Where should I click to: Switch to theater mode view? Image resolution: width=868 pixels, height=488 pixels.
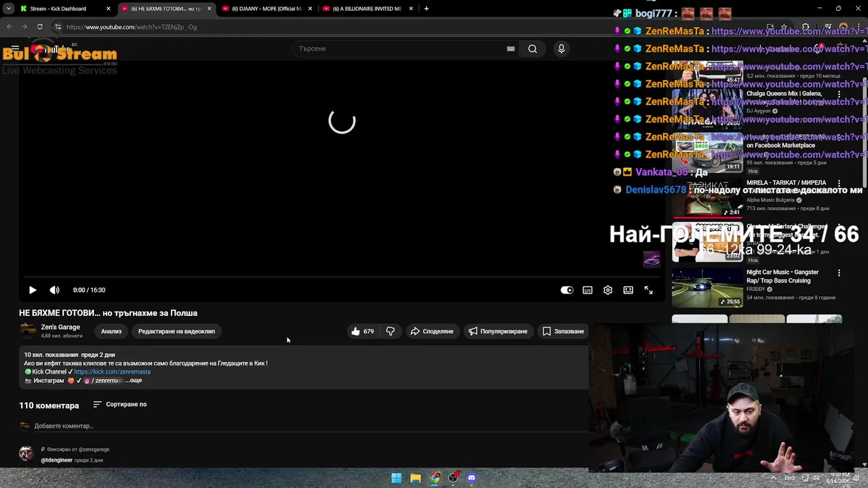(628, 290)
